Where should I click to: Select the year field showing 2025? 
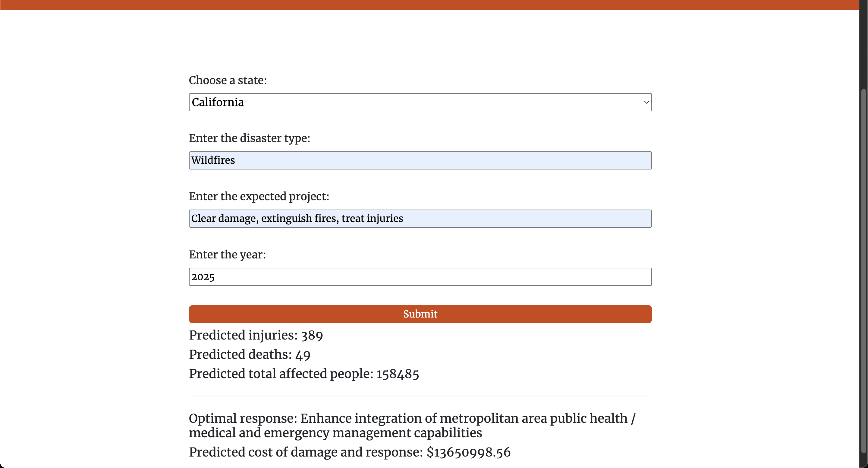coord(420,277)
